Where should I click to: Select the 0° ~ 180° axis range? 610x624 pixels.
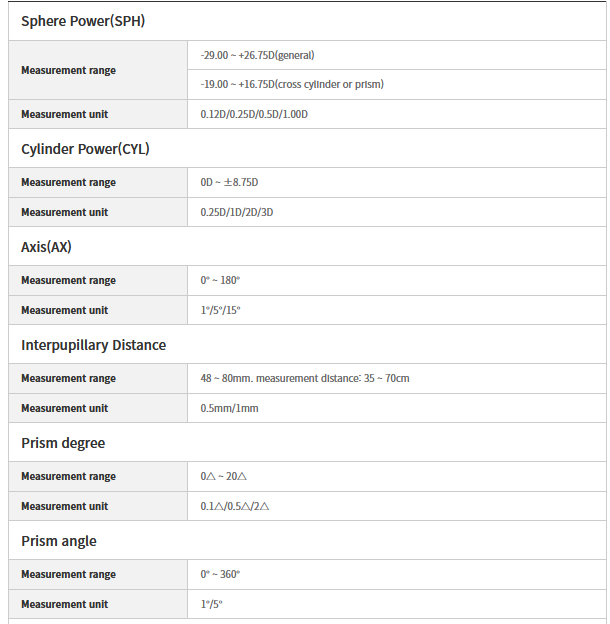point(220,280)
